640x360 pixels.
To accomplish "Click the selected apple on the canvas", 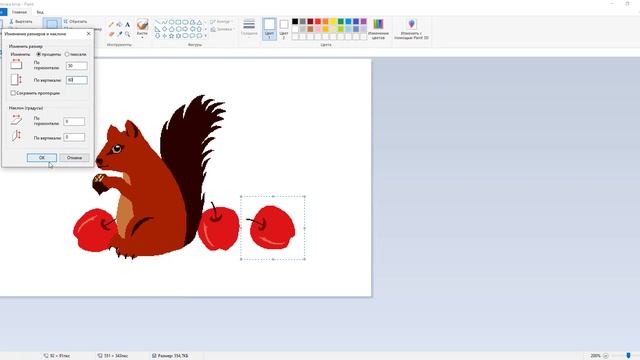I will [x=272, y=227].
